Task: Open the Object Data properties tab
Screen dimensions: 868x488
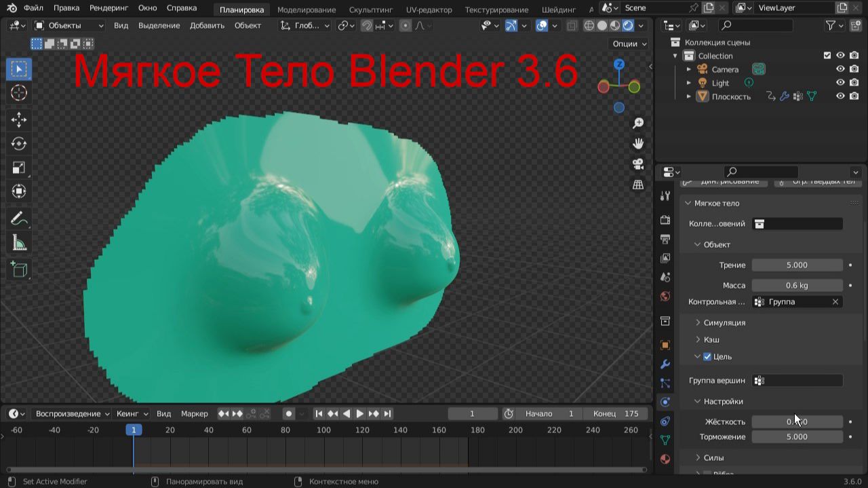Action: pyautogui.click(x=665, y=440)
